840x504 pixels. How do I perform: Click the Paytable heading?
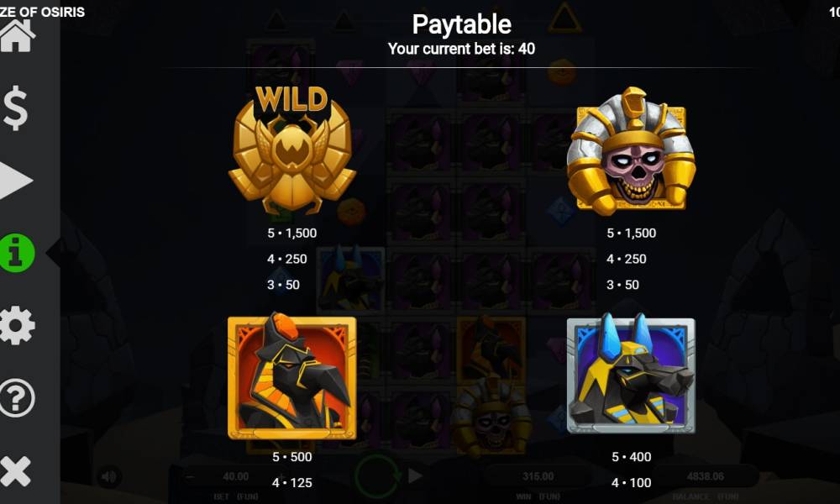coord(461,24)
